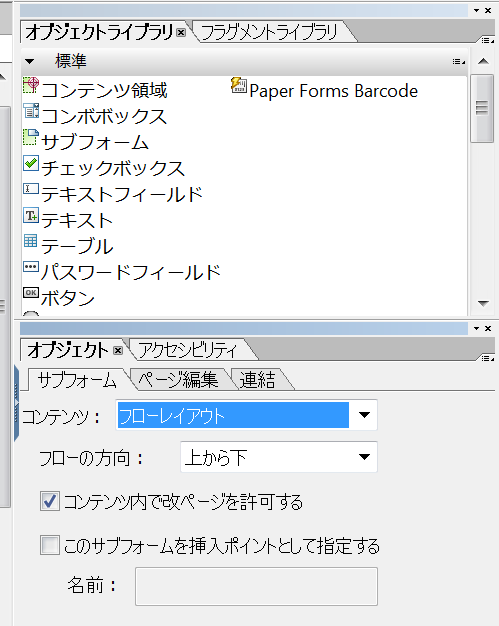Select the Paper Forms Barcode label

tap(334, 91)
